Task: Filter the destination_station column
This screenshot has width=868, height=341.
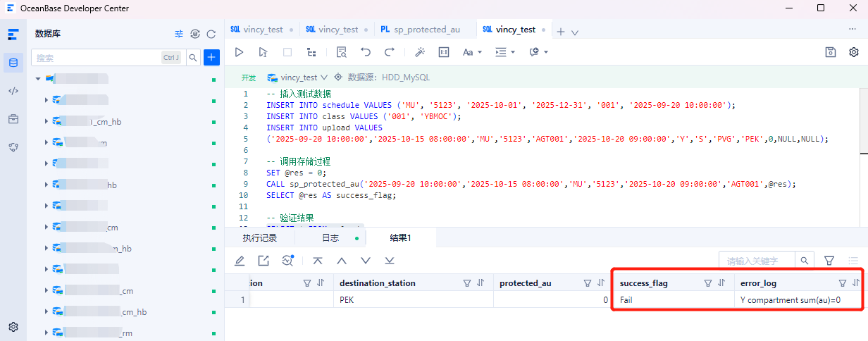Action: [467, 283]
